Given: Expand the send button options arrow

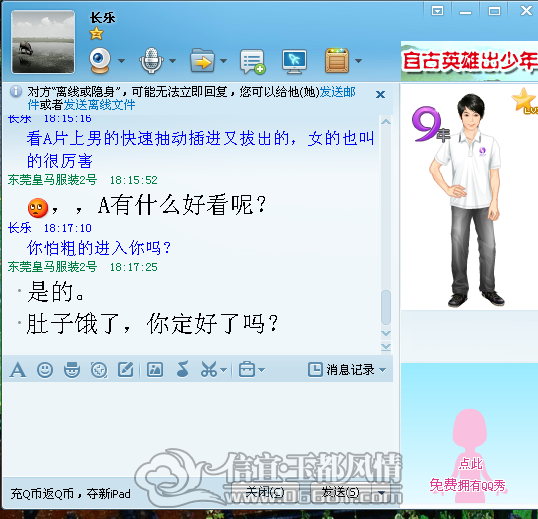Looking at the screenshot, I should [381, 493].
